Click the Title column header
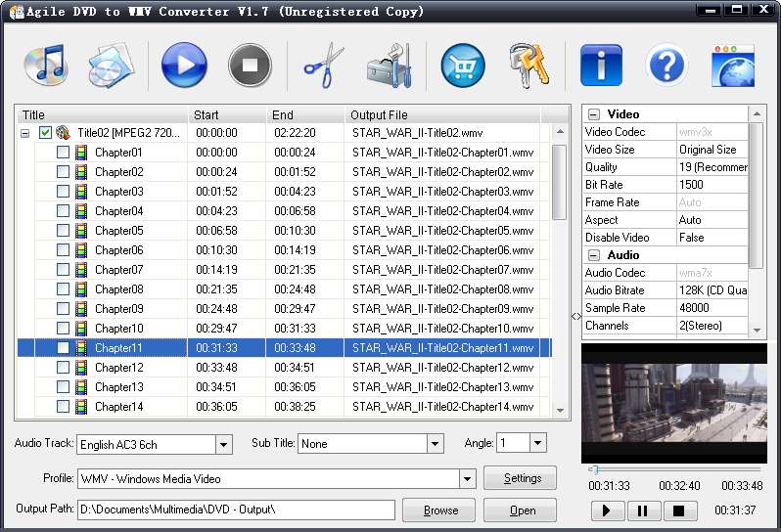The height and width of the screenshot is (532, 781). pos(102,115)
